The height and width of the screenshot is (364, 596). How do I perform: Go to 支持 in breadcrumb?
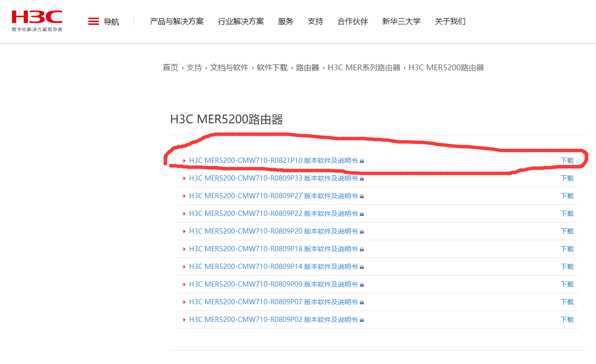point(194,68)
